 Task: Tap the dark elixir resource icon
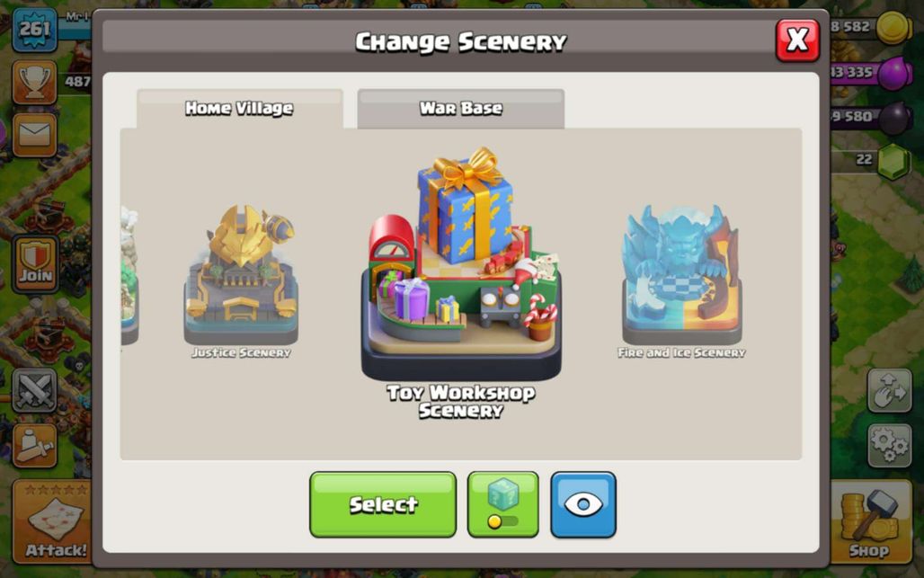point(894,117)
